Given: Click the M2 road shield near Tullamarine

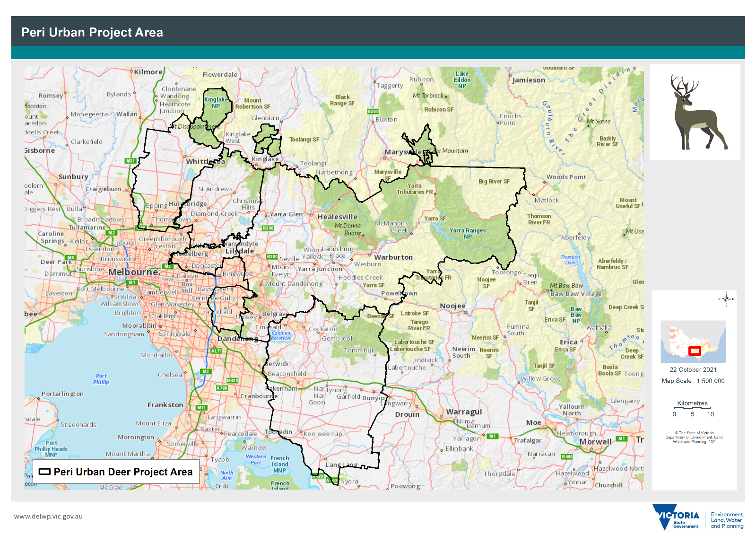Looking at the screenshot, I should coord(112,233).
